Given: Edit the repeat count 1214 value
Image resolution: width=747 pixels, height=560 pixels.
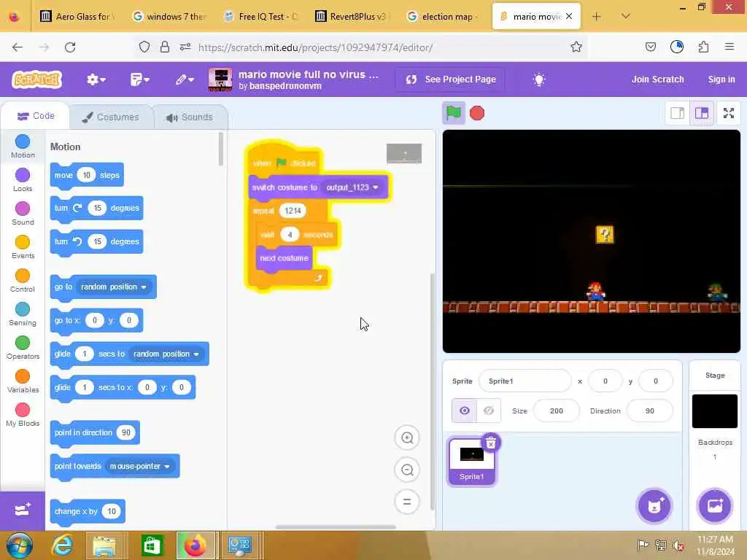Looking at the screenshot, I should pos(293,211).
